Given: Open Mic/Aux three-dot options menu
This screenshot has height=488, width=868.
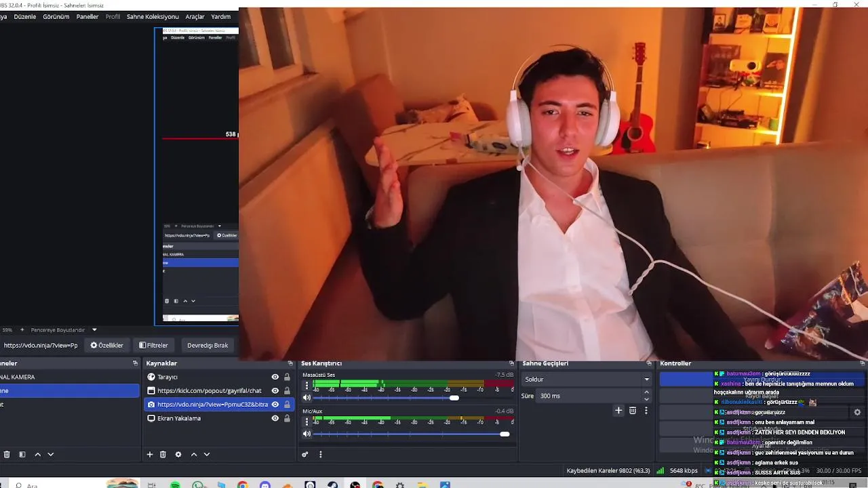Looking at the screenshot, I should point(307,421).
